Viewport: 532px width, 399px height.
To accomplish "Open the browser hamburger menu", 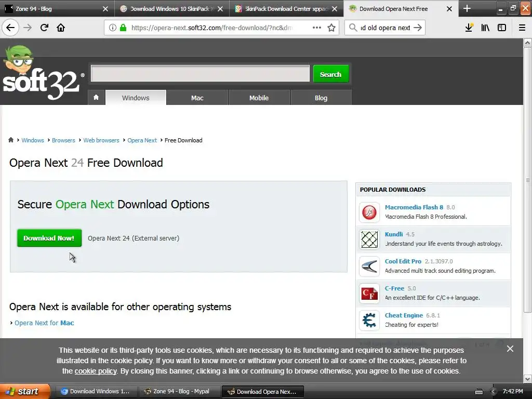I will [x=522, y=28].
